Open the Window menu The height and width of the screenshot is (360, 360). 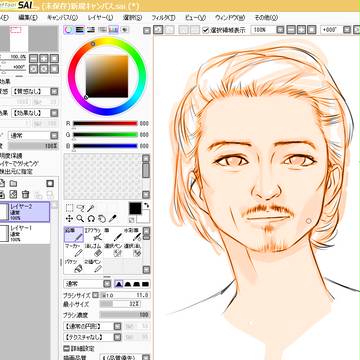[230, 18]
